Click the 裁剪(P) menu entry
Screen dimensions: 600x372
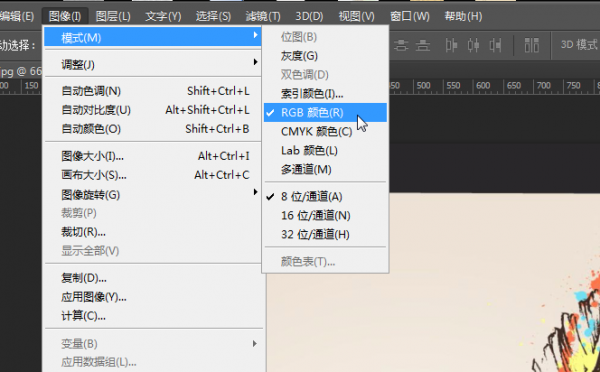(x=153, y=213)
